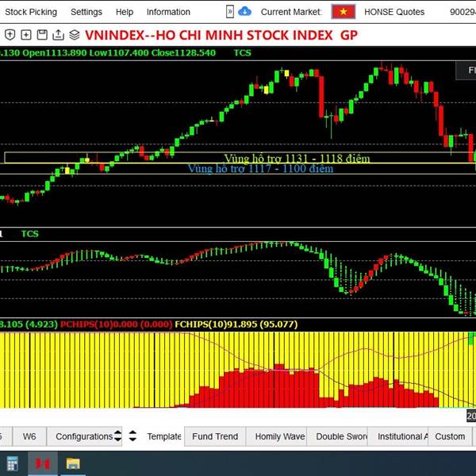Click the Open1113.890 value
Image resolution: width=476 pixels, height=476 pixels.
tap(55, 53)
